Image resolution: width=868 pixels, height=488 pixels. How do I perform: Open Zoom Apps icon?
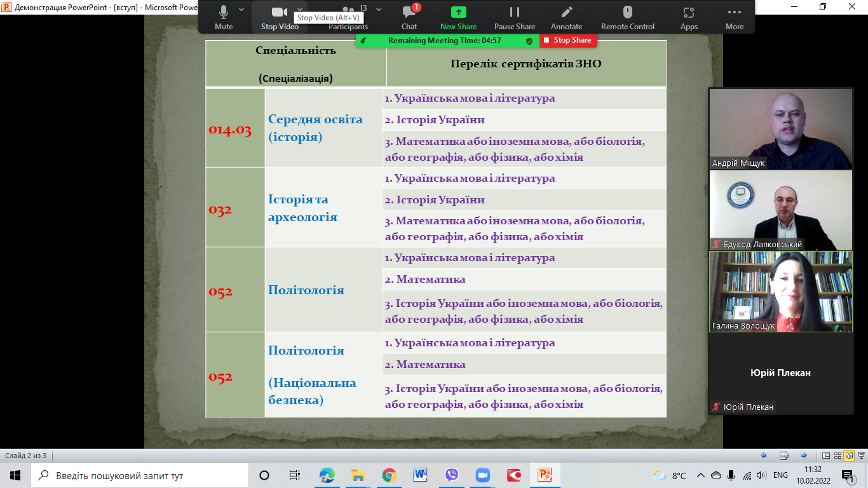click(689, 17)
